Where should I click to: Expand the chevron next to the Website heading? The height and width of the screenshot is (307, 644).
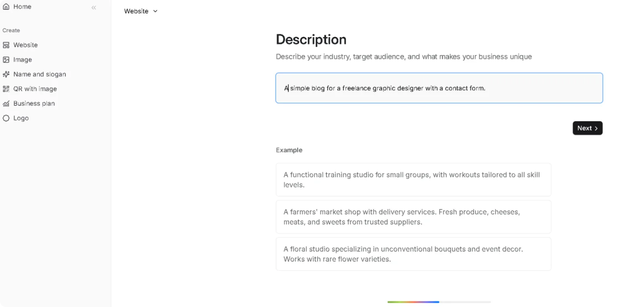click(155, 11)
